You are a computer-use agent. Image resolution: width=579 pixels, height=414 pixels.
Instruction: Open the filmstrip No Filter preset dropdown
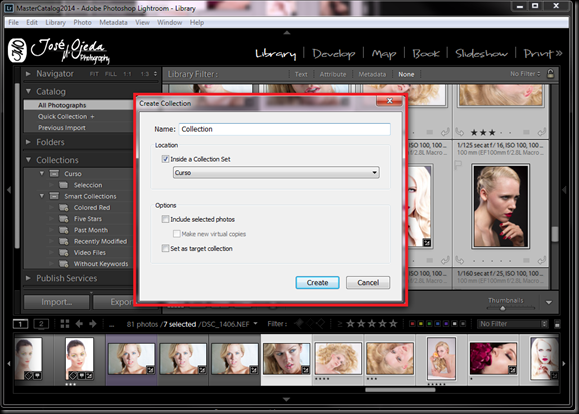(x=513, y=324)
